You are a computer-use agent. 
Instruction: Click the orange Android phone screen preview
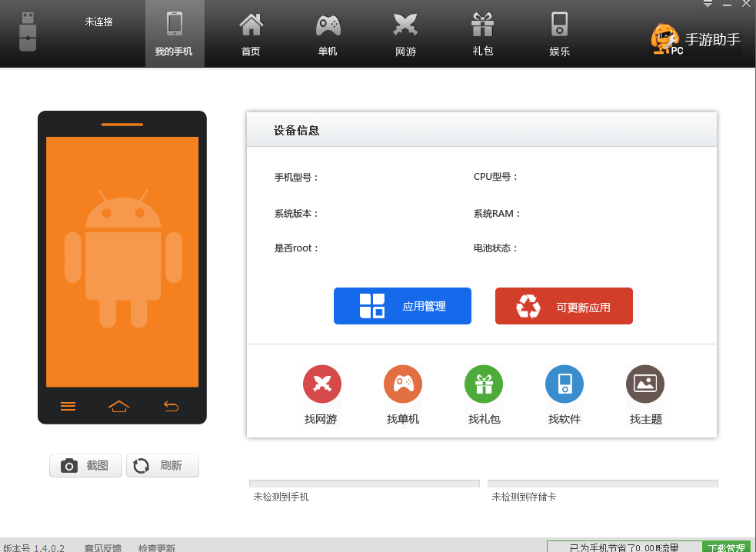coord(122,262)
